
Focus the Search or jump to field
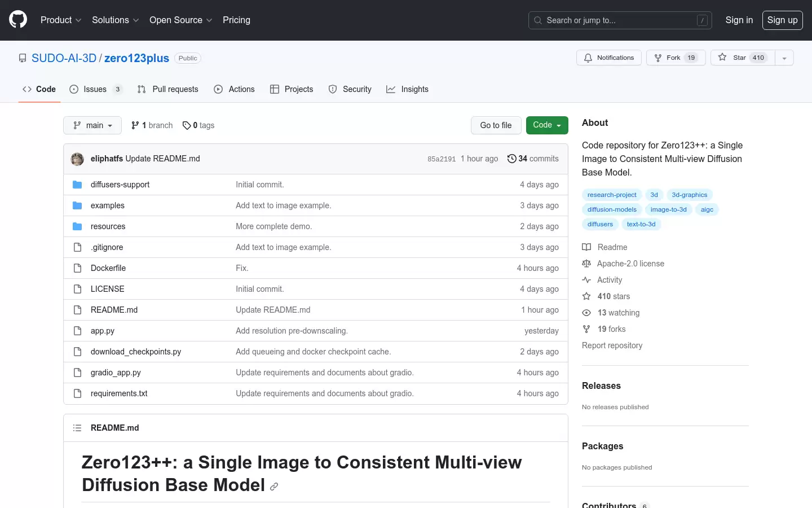620,20
